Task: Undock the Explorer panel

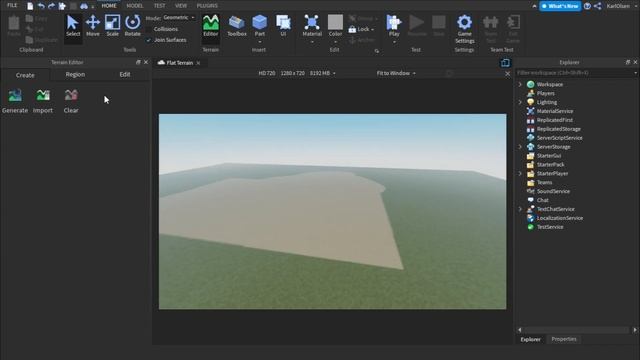Action: (628, 62)
